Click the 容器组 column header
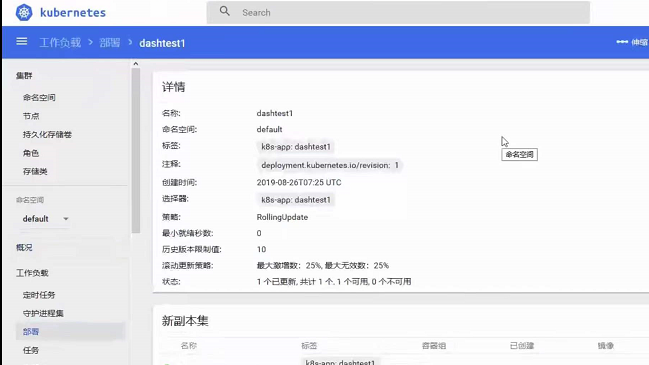 click(434, 346)
